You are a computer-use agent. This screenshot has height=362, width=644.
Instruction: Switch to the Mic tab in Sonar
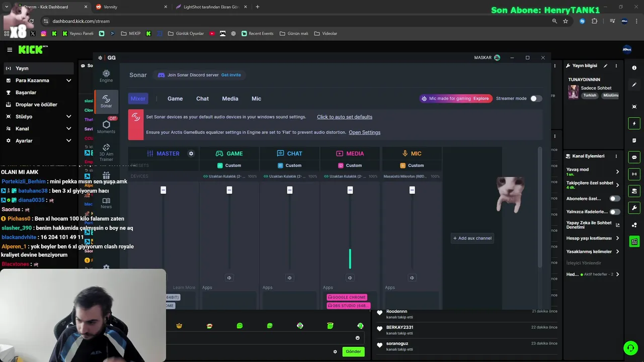pos(256,99)
